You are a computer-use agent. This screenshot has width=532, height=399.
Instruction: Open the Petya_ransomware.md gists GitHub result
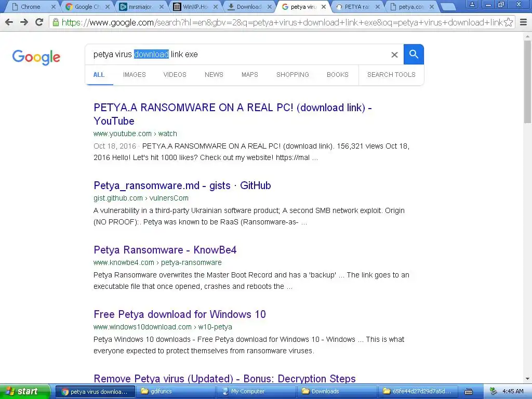coord(182,185)
